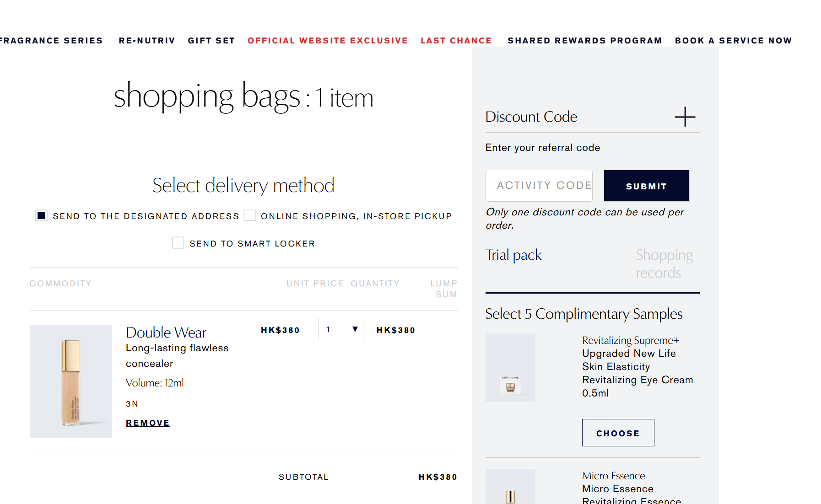Expand the Discount Code section with plus icon
The image size is (821, 504).
(685, 117)
